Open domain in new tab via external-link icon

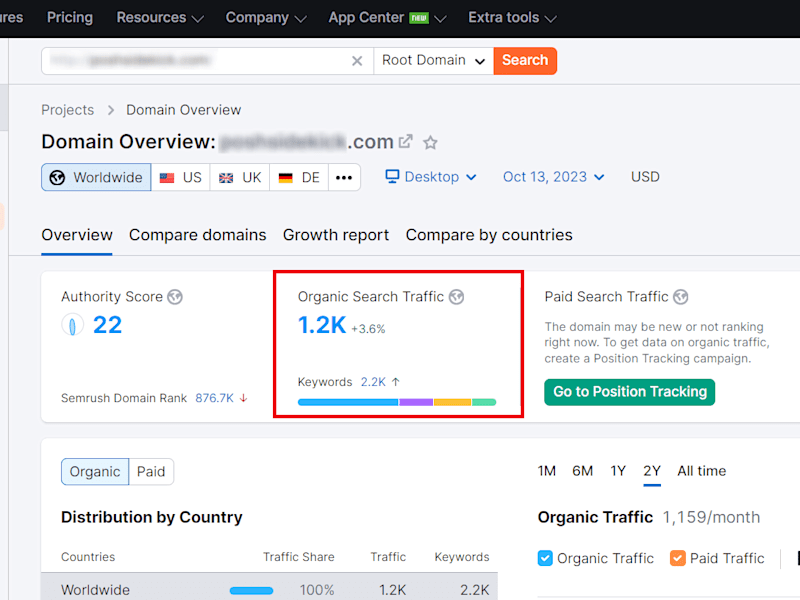[x=405, y=141]
